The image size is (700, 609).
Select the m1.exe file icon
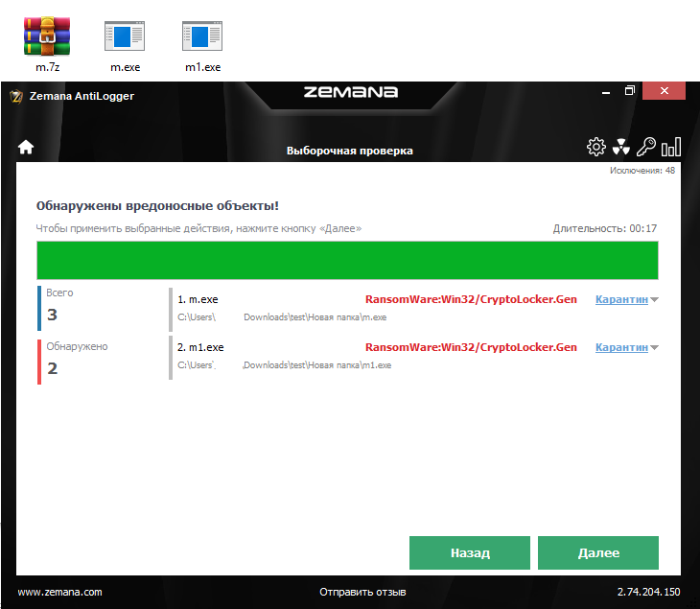click(202, 35)
